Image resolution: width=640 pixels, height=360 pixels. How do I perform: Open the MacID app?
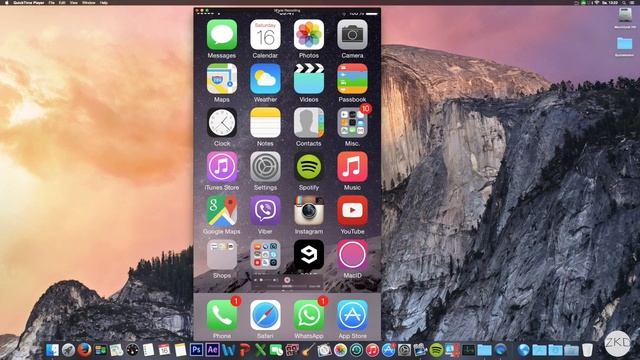coord(352,255)
